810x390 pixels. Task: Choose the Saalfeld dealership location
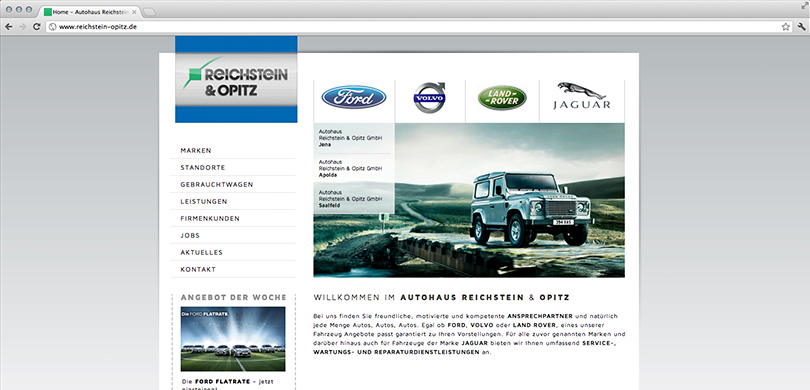click(354, 198)
